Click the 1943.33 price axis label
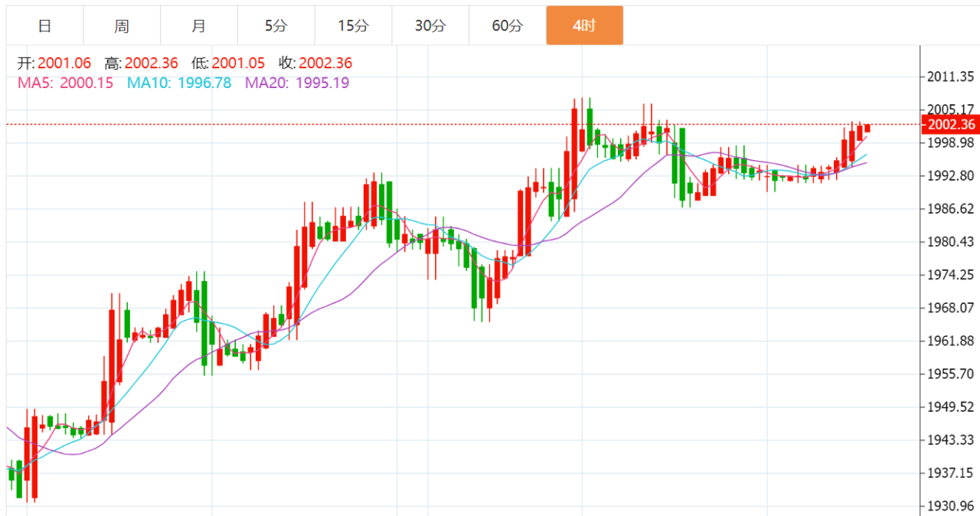The height and width of the screenshot is (516, 980). pos(949,439)
